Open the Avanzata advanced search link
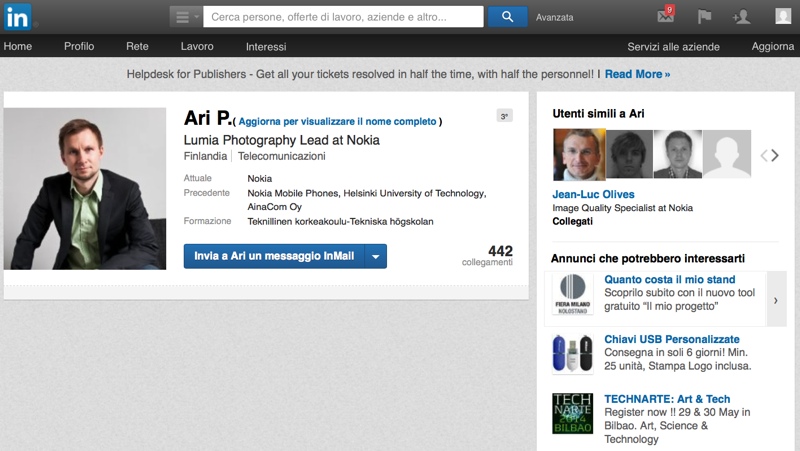 554,17
